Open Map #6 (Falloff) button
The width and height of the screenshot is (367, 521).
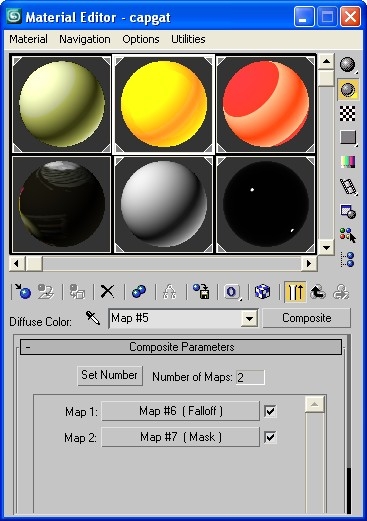(180, 411)
